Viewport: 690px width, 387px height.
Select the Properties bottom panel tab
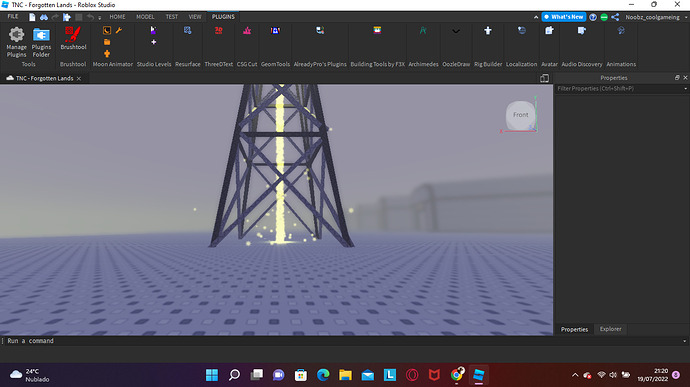pos(574,329)
